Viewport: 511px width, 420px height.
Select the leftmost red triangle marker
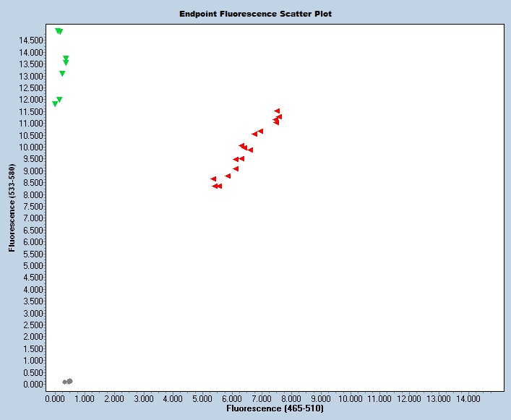click(213, 179)
